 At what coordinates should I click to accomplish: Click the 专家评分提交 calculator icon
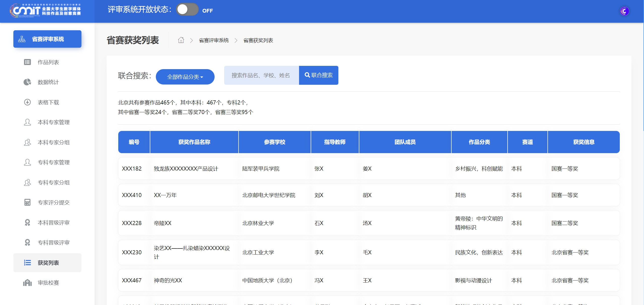click(27, 202)
